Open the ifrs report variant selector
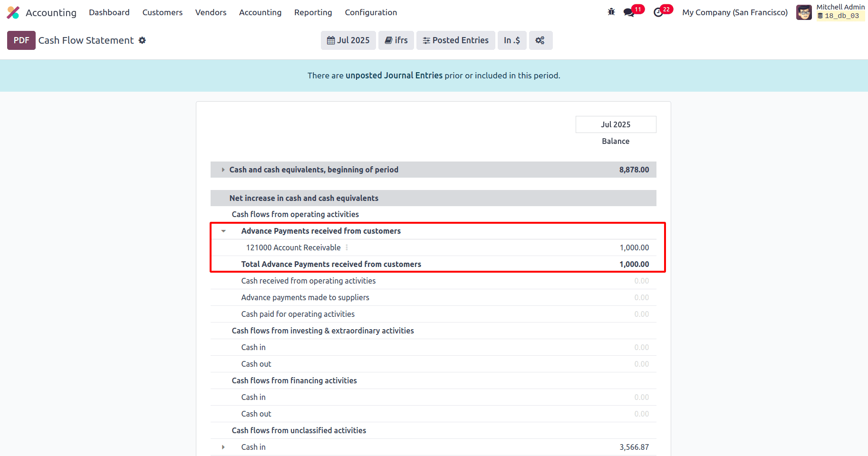 [x=396, y=40]
